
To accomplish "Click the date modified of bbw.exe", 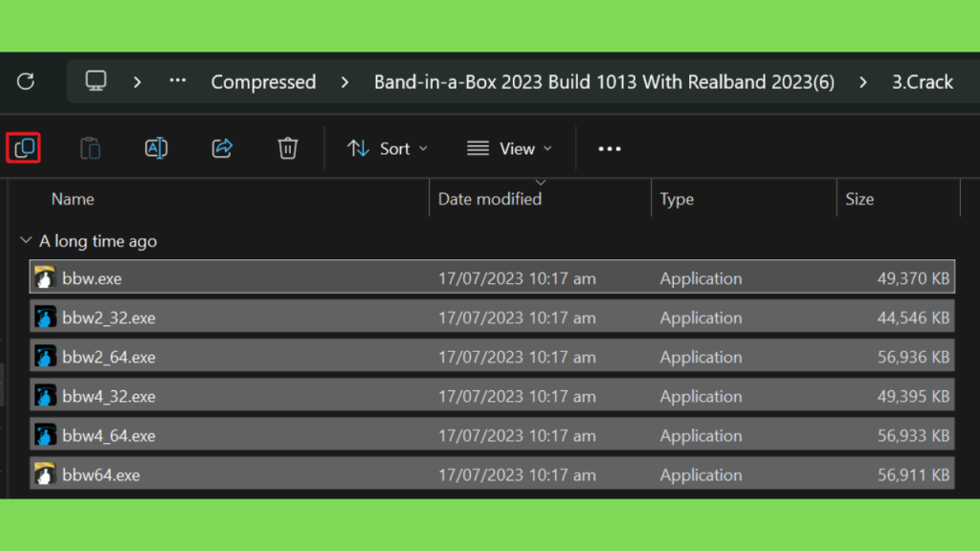I will click(x=517, y=278).
